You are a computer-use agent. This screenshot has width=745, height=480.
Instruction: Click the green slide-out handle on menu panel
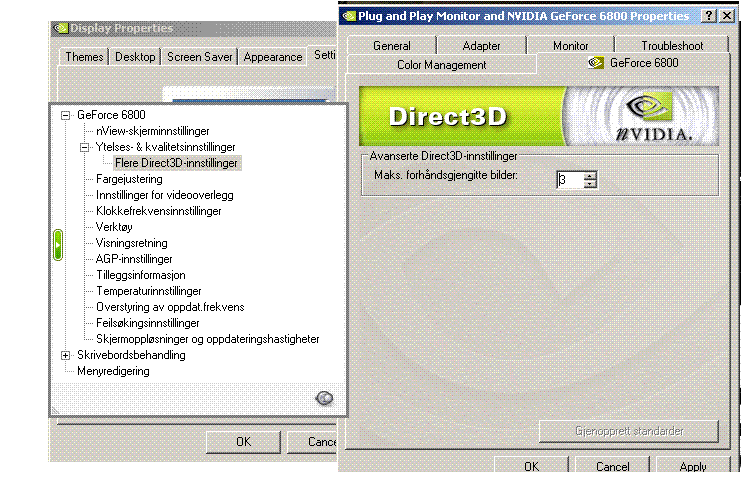(58, 245)
